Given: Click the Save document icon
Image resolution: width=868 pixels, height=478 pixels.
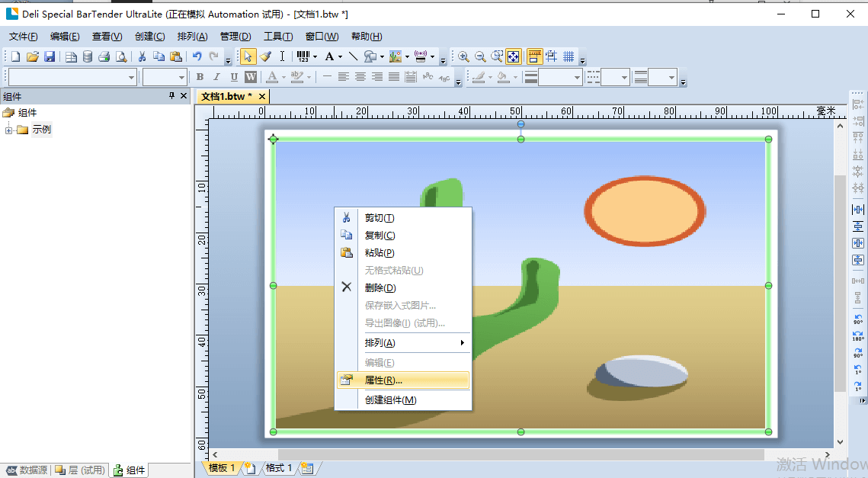Looking at the screenshot, I should coord(50,56).
